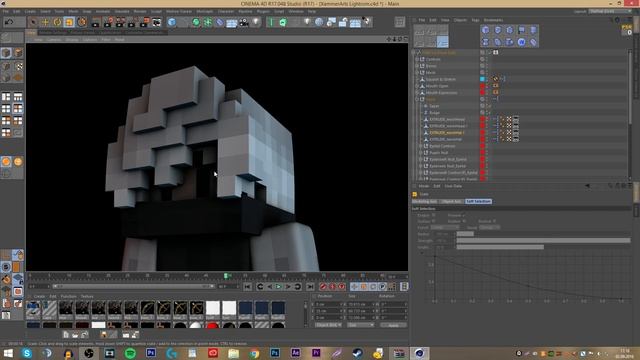640x360 pixels.
Task: Open the Mode dropdown in Soft Selection
Action: point(489,227)
